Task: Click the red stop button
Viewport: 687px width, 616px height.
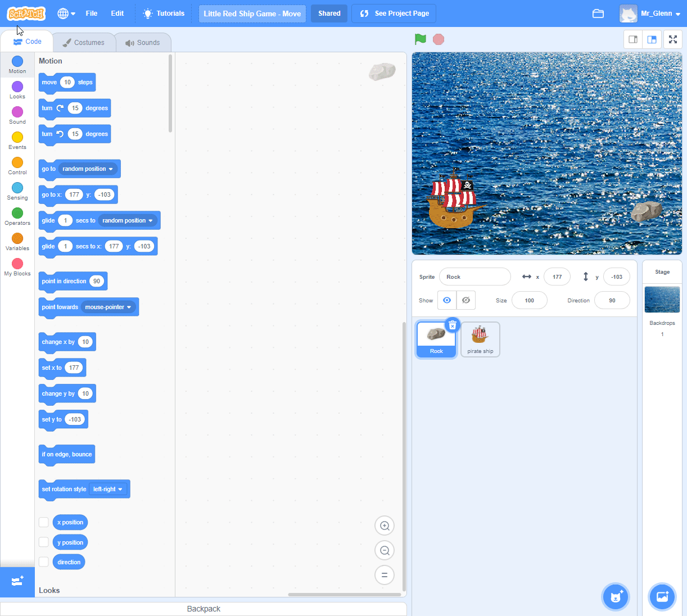Action: click(439, 39)
